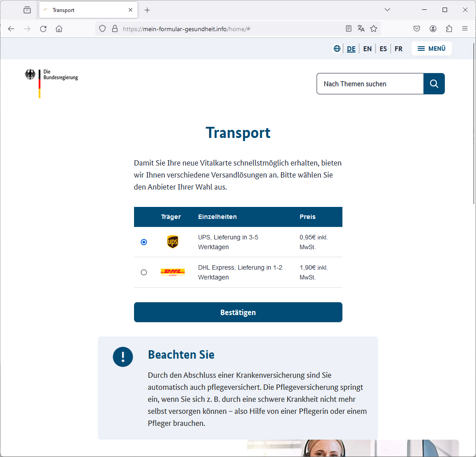Open the recent browsing view icon

coord(27,10)
